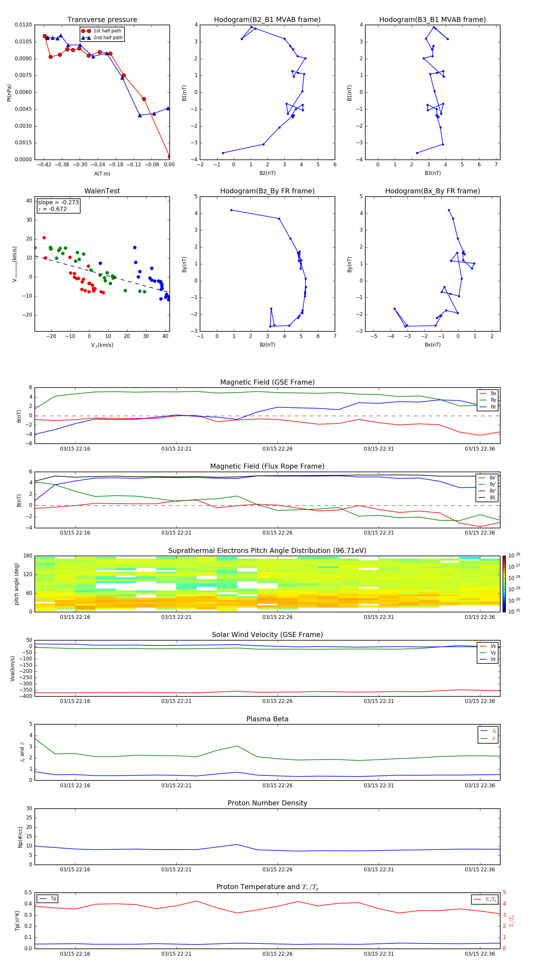Click the "Proton Temperature and Te/Tp" title
The height and width of the screenshot is (980, 535).
(x=267, y=887)
